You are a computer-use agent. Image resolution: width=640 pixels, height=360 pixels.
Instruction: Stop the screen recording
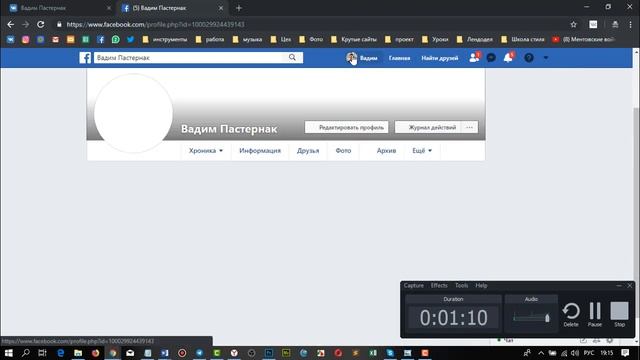click(619, 314)
